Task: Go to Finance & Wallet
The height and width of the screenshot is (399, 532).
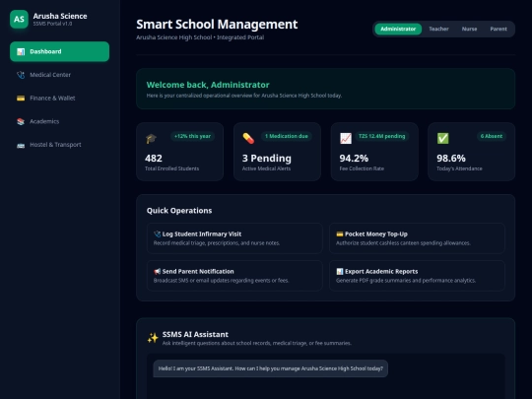Action: [x=59, y=99]
